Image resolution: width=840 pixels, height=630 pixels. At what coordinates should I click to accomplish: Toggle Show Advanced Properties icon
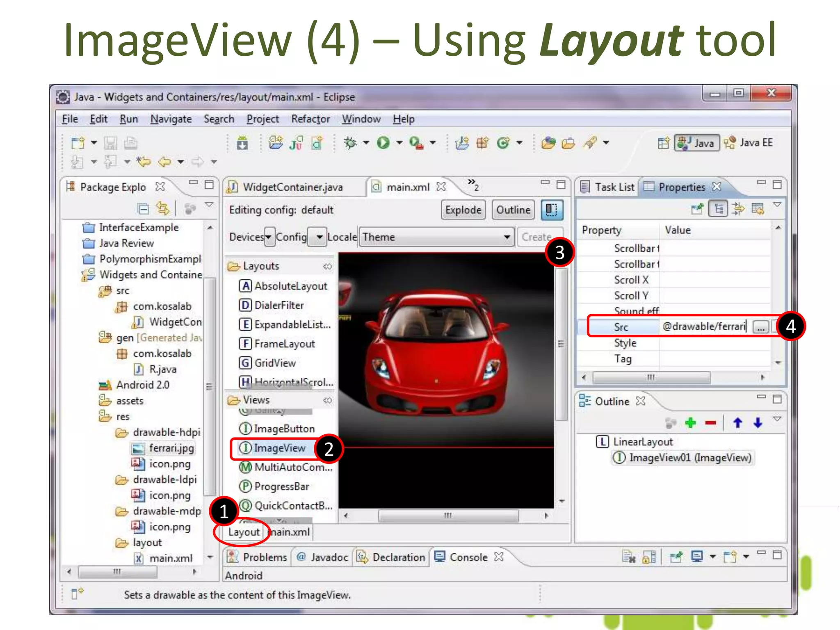tap(738, 209)
